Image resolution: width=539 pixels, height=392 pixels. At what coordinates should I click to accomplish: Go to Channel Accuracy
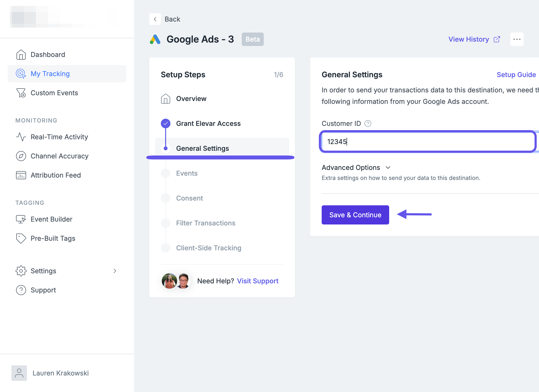tap(67, 156)
